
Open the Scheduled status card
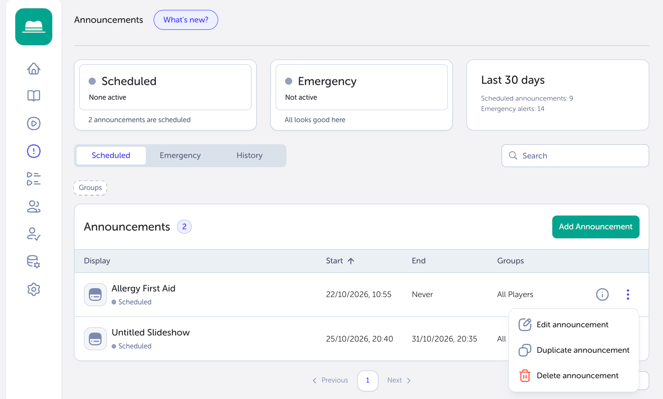coord(165,95)
